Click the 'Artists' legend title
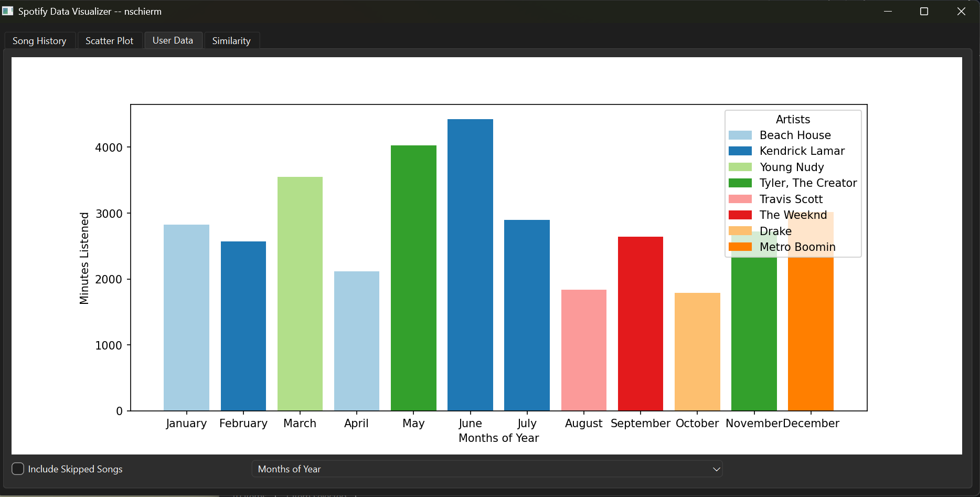The image size is (980, 497). pyautogui.click(x=793, y=119)
